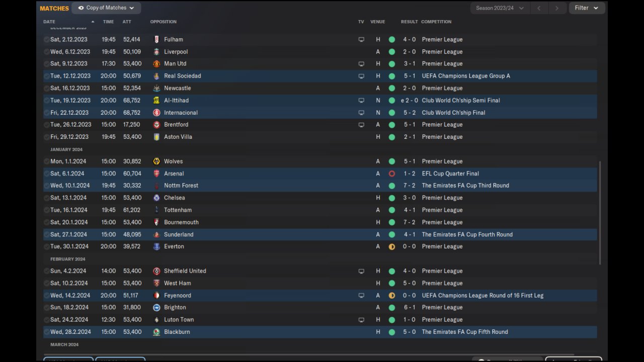Toggle the row selector for Blackburn fixture
This screenshot has height=362, width=644.
(47, 332)
